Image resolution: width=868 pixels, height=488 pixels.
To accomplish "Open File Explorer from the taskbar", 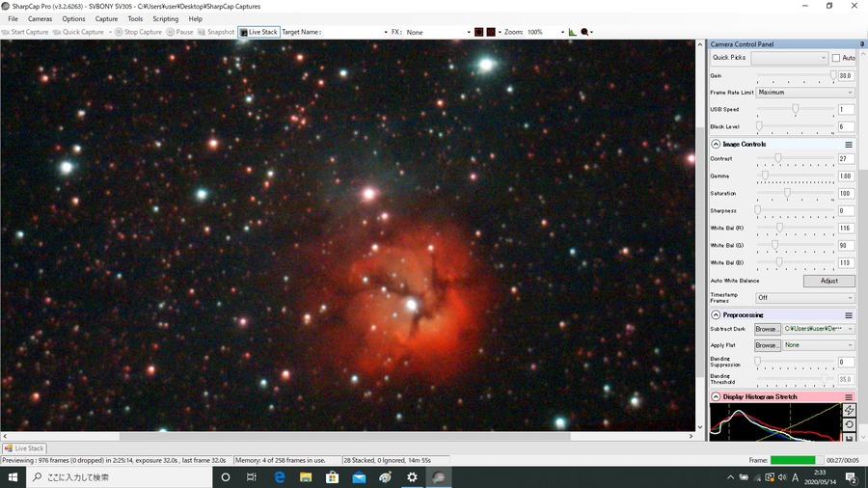I will pyautogui.click(x=306, y=477).
